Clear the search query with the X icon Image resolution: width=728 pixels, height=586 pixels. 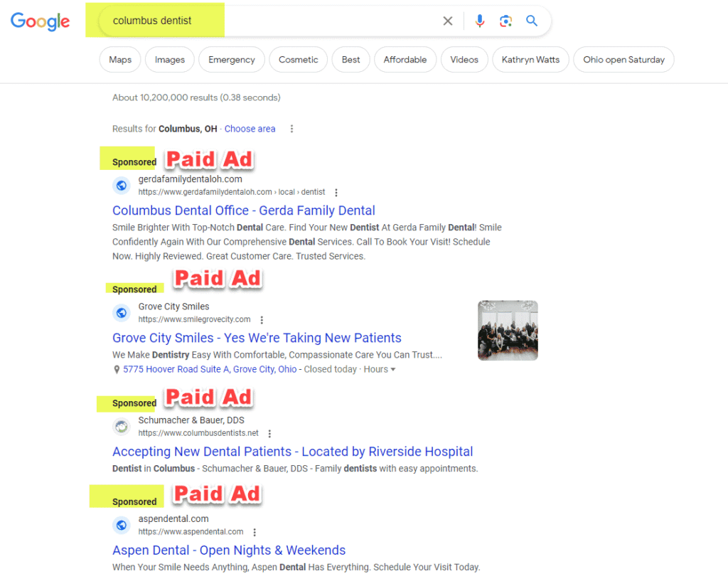(447, 21)
